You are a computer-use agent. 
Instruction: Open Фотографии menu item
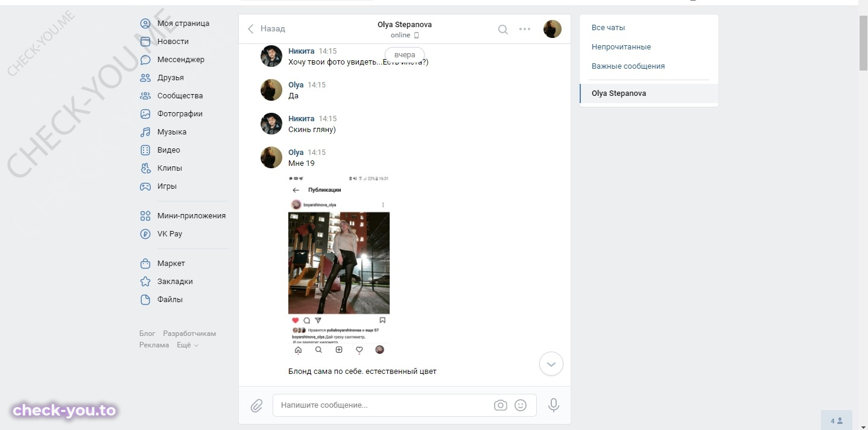[x=180, y=114]
